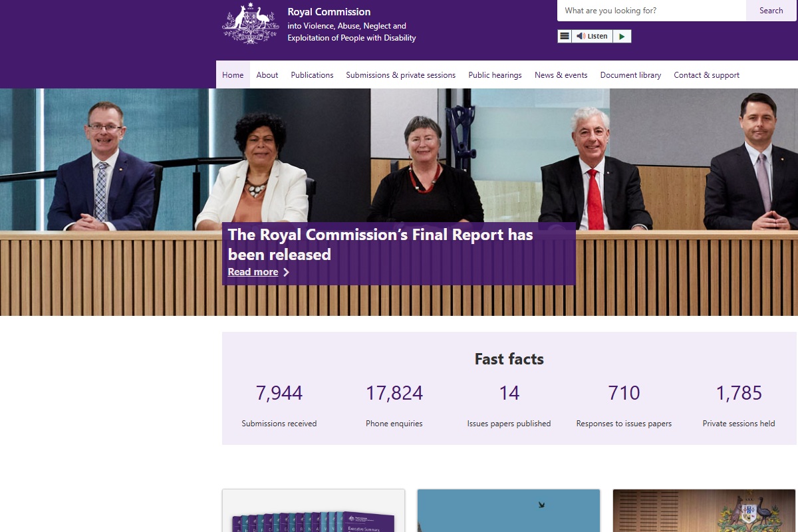Click the Australian coat of arms logo
Screen dimensions: 798x532
(250, 24)
